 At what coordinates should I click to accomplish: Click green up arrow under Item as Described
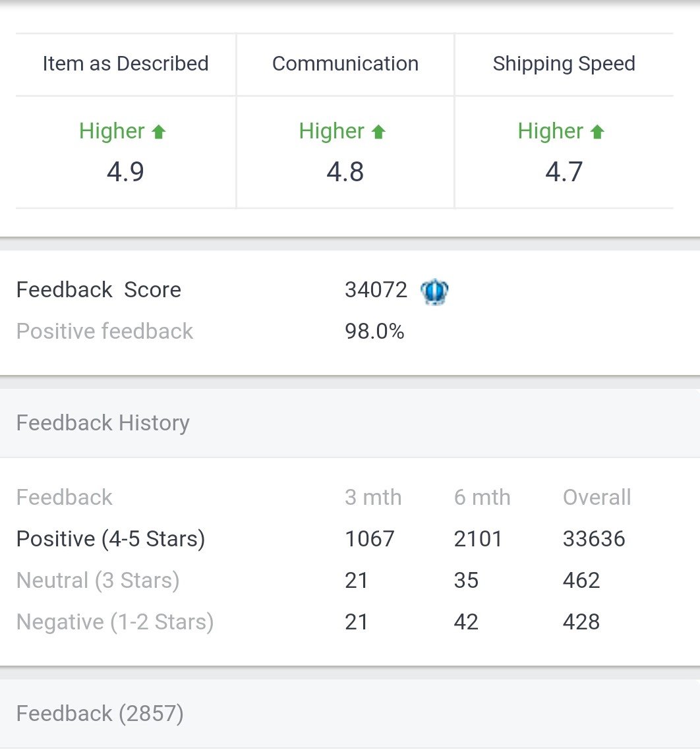[x=158, y=132]
